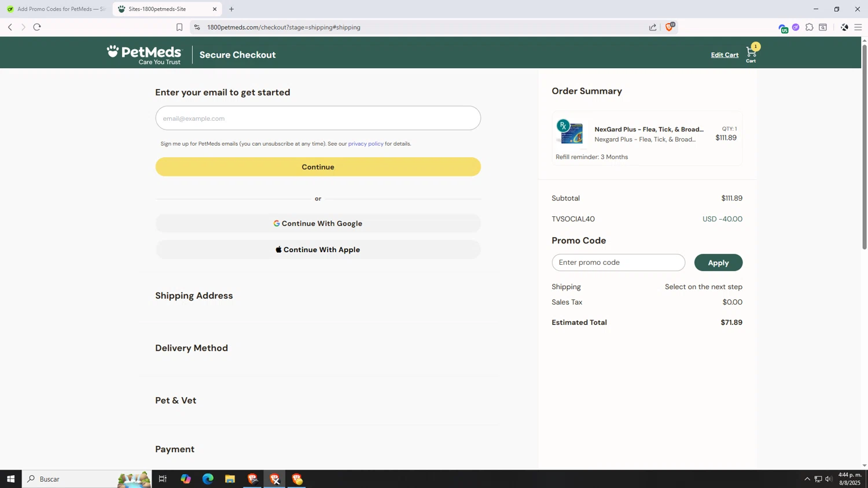Close the Sites-1800petmeds-Site tab
868x488 pixels.
pyautogui.click(x=215, y=9)
